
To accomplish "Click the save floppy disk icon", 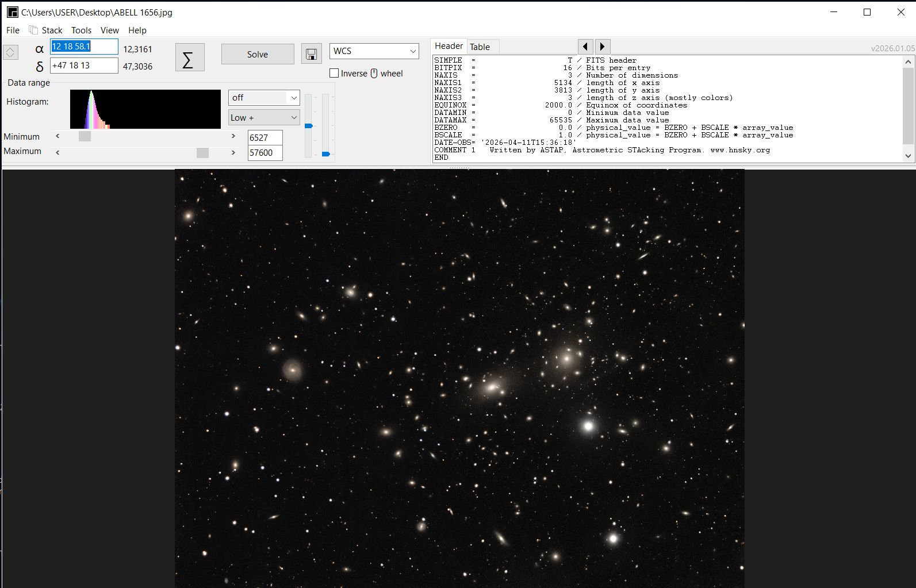I will (x=311, y=54).
